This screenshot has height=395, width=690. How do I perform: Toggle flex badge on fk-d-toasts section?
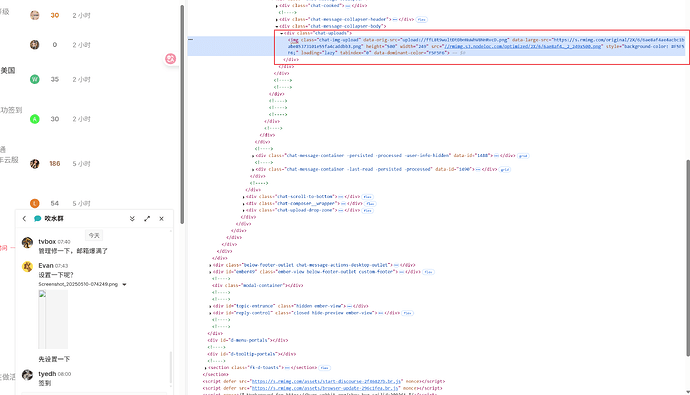coord(325,368)
